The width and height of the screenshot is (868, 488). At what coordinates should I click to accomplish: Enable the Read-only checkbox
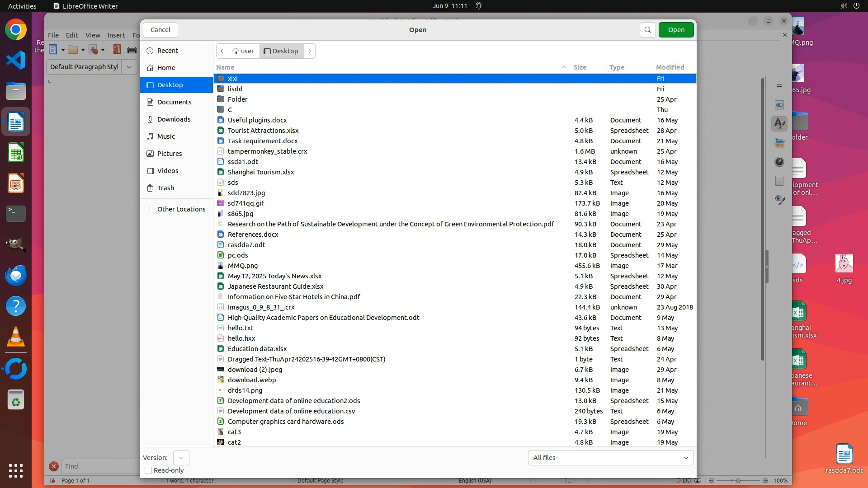(x=148, y=470)
